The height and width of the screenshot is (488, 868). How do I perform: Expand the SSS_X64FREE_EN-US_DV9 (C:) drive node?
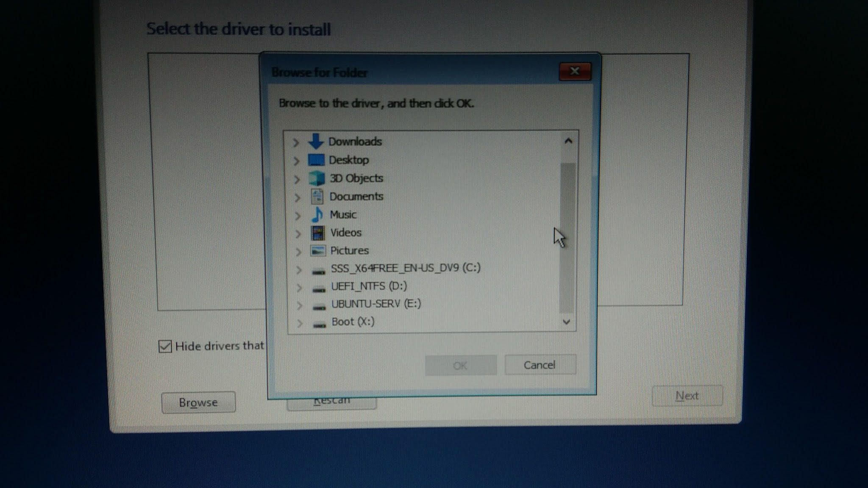pos(299,269)
